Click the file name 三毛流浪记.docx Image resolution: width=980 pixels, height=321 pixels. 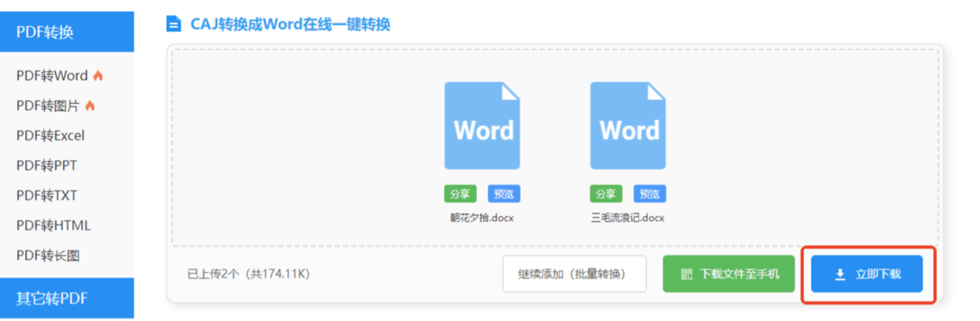(628, 217)
